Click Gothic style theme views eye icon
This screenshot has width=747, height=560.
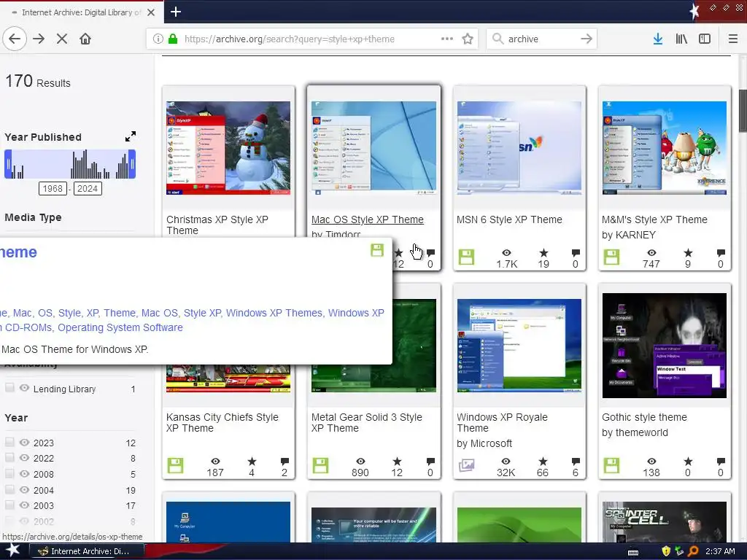[651, 461]
